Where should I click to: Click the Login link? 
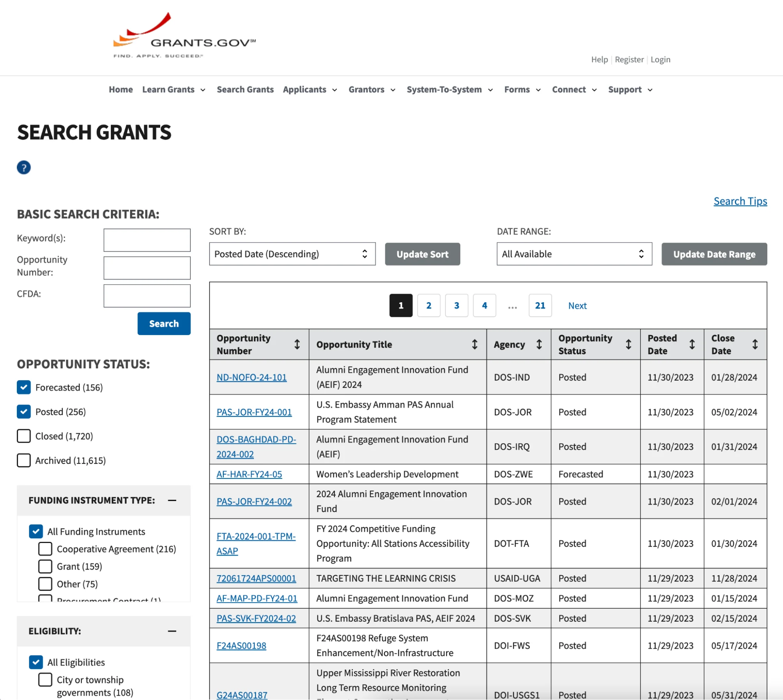coord(660,60)
